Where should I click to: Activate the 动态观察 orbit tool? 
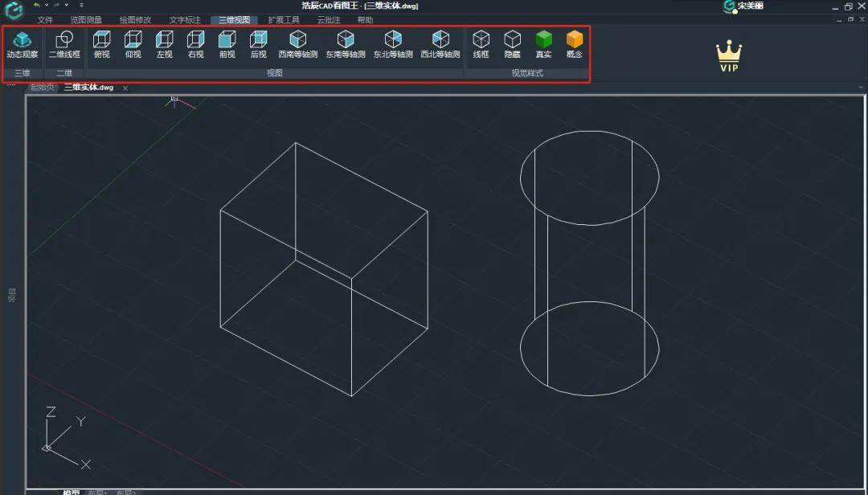pyautogui.click(x=23, y=45)
